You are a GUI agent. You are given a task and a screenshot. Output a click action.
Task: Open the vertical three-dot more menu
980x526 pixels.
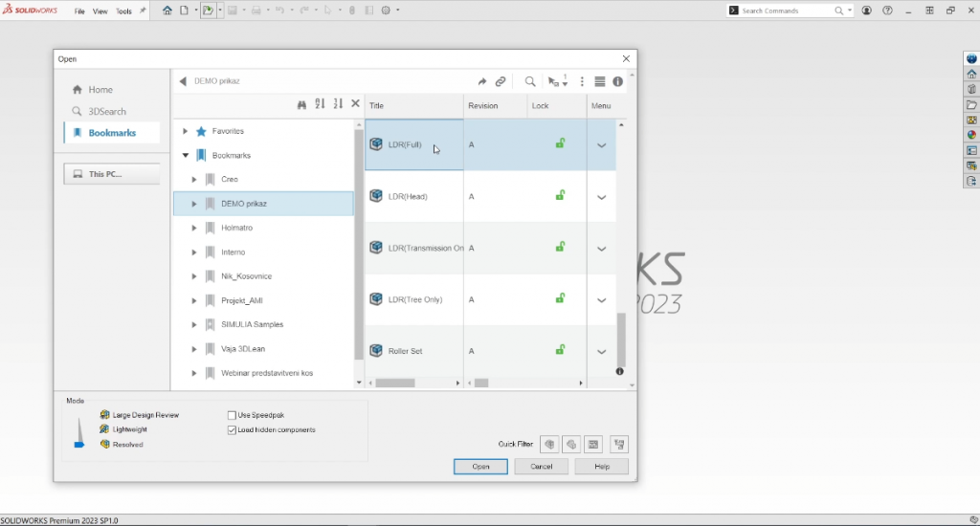[x=582, y=82]
